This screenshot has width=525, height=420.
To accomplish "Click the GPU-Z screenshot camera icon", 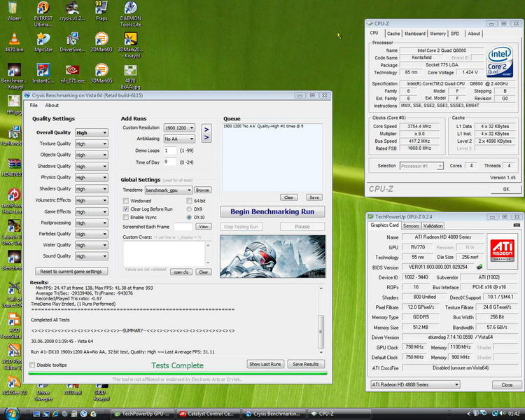I will coord(517,225).
